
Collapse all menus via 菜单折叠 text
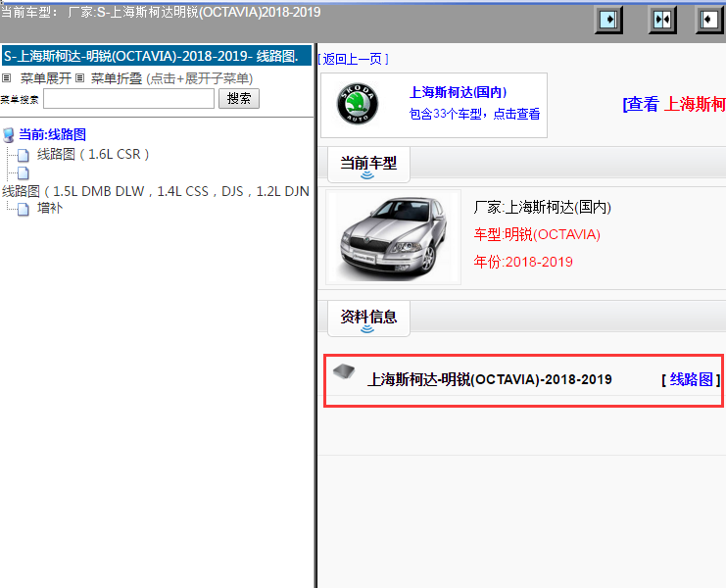coord(117,78)
